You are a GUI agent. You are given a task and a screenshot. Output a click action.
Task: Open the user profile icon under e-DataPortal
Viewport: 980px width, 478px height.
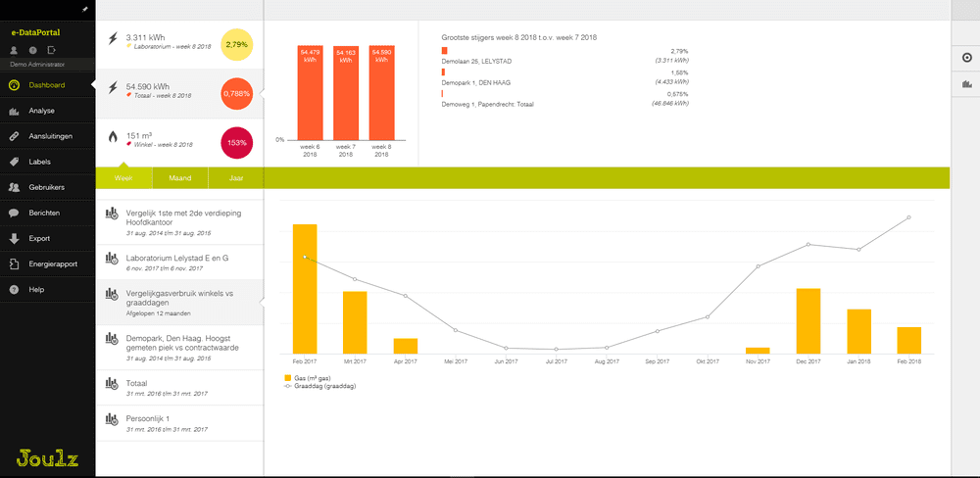click(x=15, y=49)
